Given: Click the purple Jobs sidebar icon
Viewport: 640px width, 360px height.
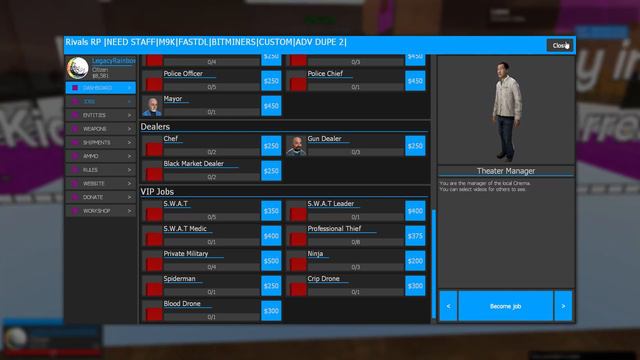Looking at the screenshot, I should (x=75, y=101).
